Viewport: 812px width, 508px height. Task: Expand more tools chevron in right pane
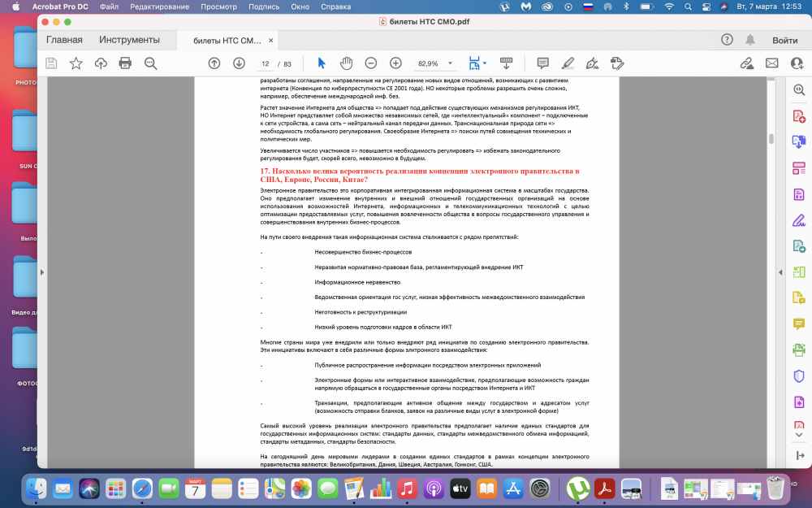(798, 435)
